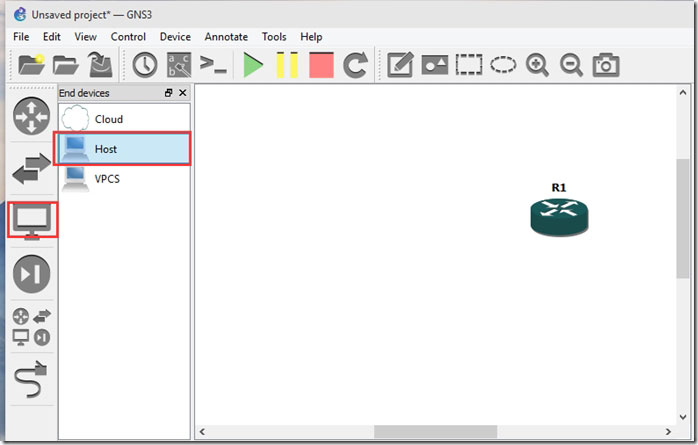The image size is (698, 445).
Task: Suspend all devices with yellow pause
Action: pos(287,65)
